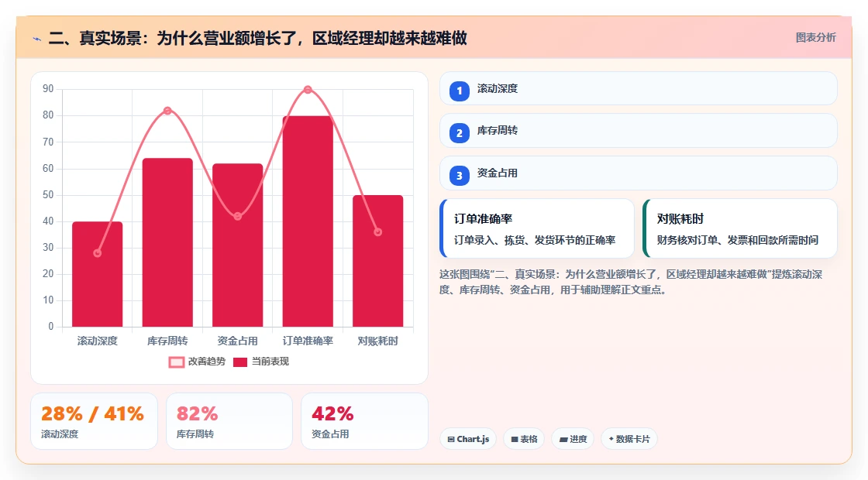Click the 进度 tag

[x=573, y=439]
